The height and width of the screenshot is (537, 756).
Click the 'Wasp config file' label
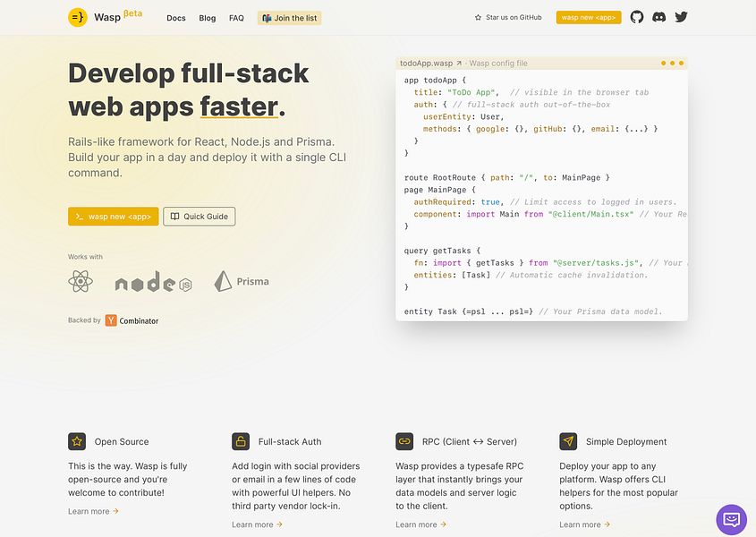(x=498, y=64)
